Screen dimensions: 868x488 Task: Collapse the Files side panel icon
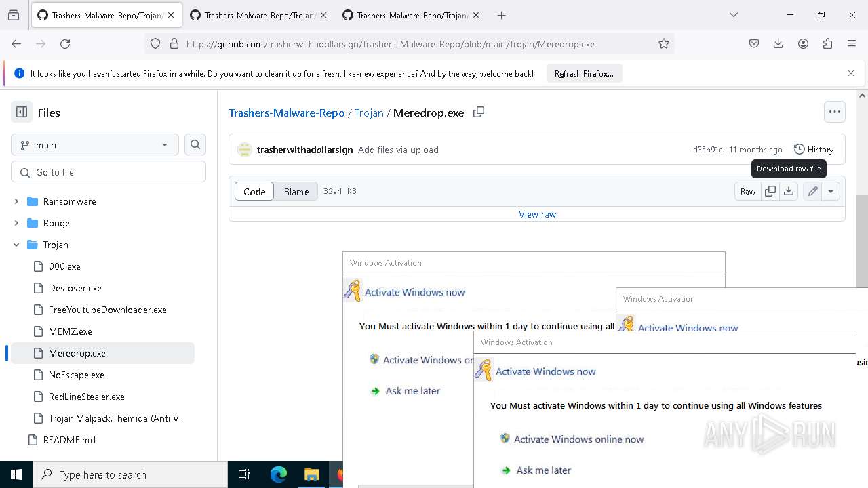click(x=22, y=113)
